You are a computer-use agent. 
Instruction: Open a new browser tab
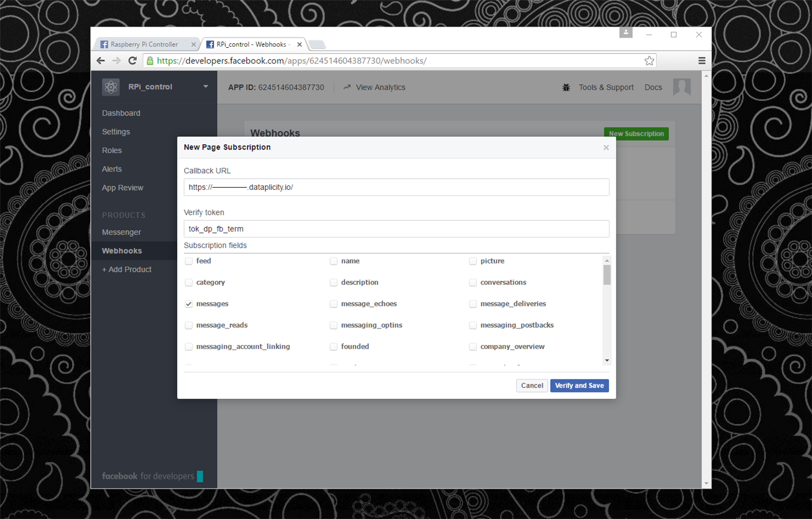(x=317, y=44)
